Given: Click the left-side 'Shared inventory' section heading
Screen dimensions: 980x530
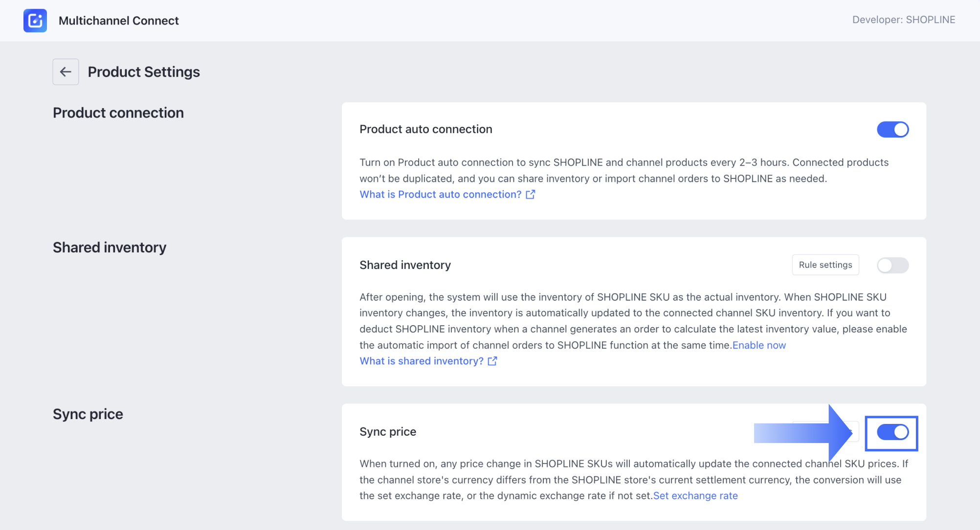Looking at the screenshot, I should point(110,247).
